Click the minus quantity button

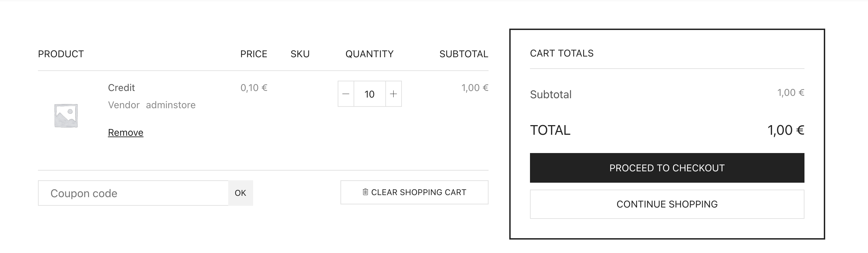tap(346, 94)
